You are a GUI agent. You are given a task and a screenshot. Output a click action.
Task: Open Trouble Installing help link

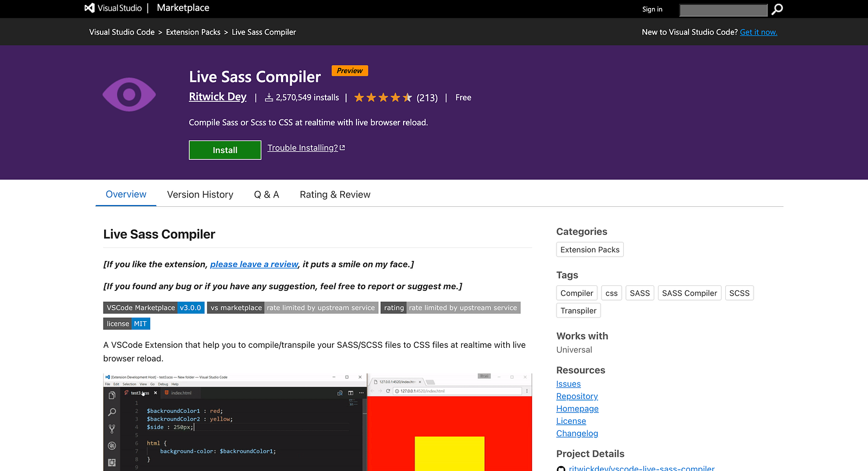[x=302, y=148]
